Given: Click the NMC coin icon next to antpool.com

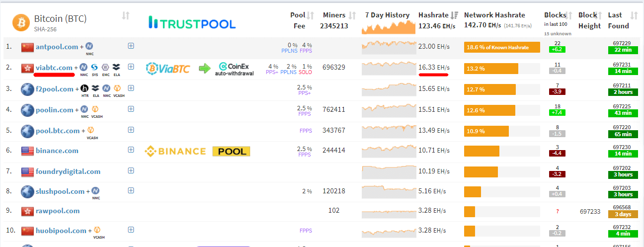Looking at the screenshot, I should click(x=89, y=46).
